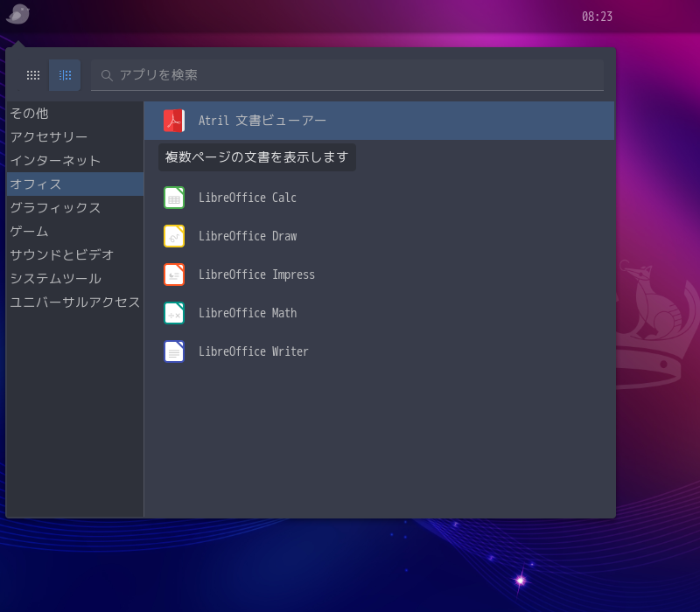Select the アクセサリー category
This screenshot has height=612, width=700.
pos(75,137)
